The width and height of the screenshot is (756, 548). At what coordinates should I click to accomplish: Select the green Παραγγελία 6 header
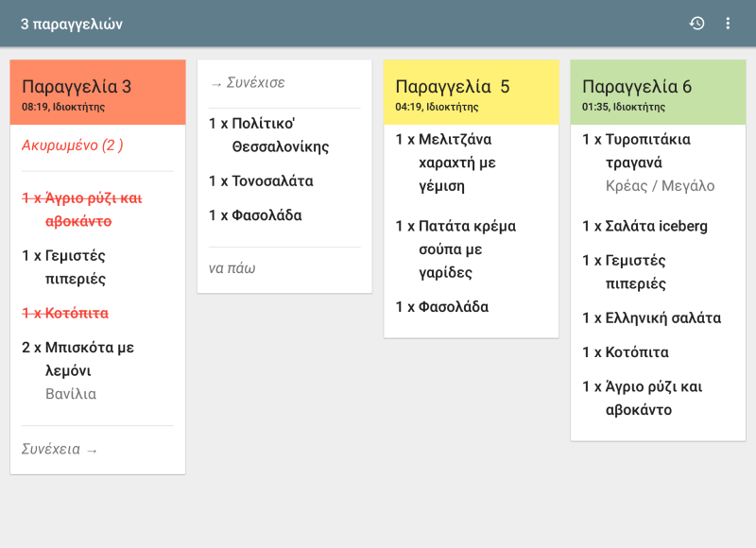[x=658, y=93]
